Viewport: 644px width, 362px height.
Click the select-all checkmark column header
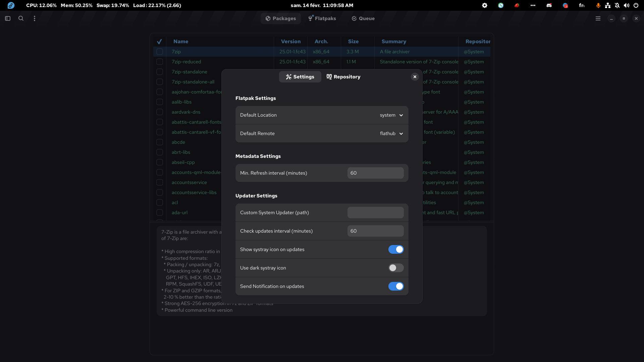(x=159, y=42)
